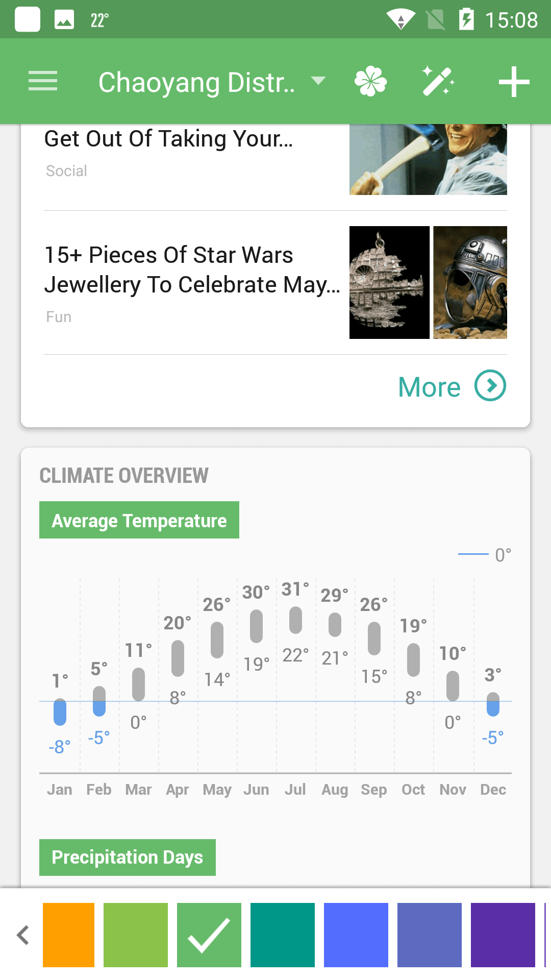
Task: Tap the four-leaf clover icon
Action: click(371, 82)
